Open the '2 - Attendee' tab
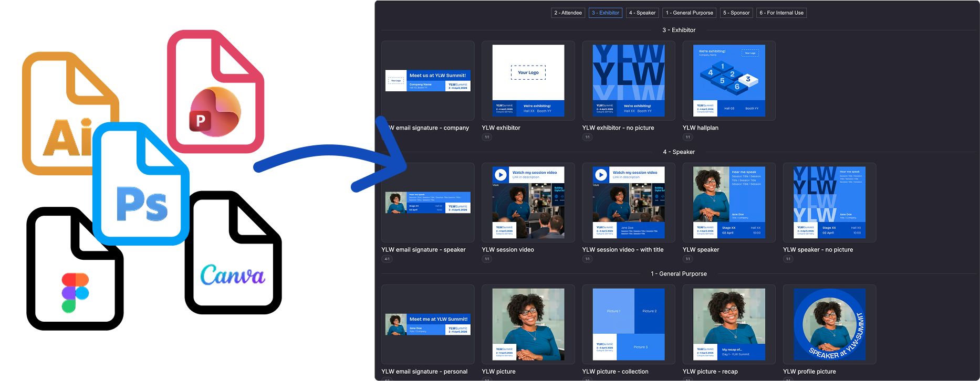This screenshot has width=980, height=381. pyautogui.click(x=568, y=13)
